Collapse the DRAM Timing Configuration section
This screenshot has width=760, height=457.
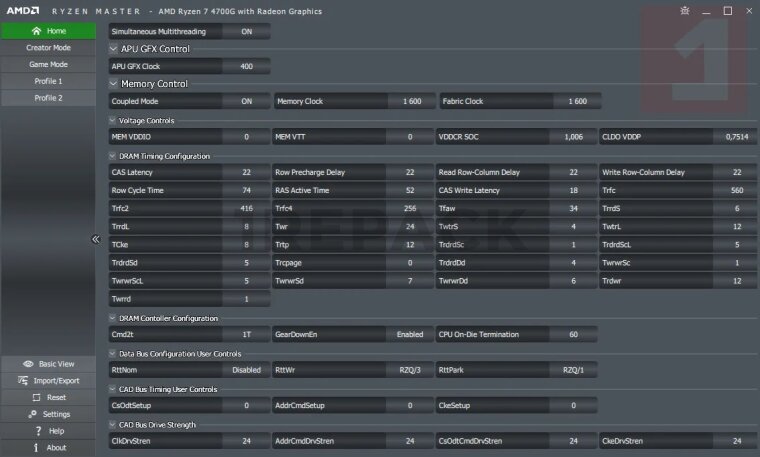pos(111,156)
